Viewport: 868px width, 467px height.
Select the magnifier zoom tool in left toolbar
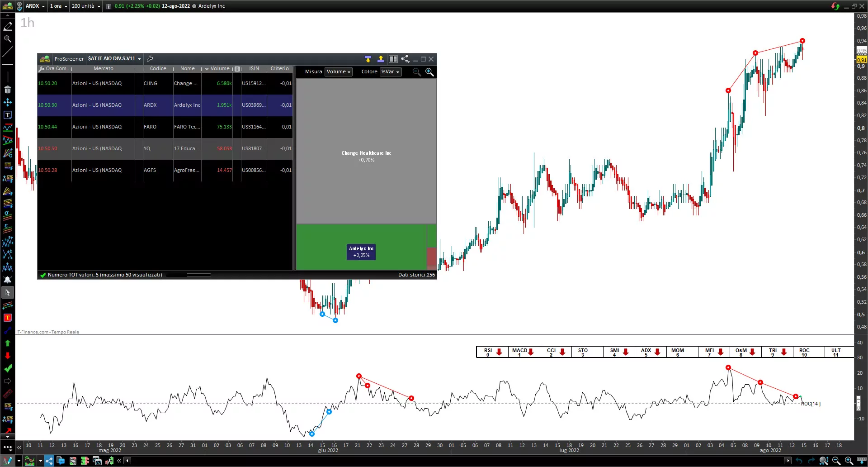click(x=8, y=39)
